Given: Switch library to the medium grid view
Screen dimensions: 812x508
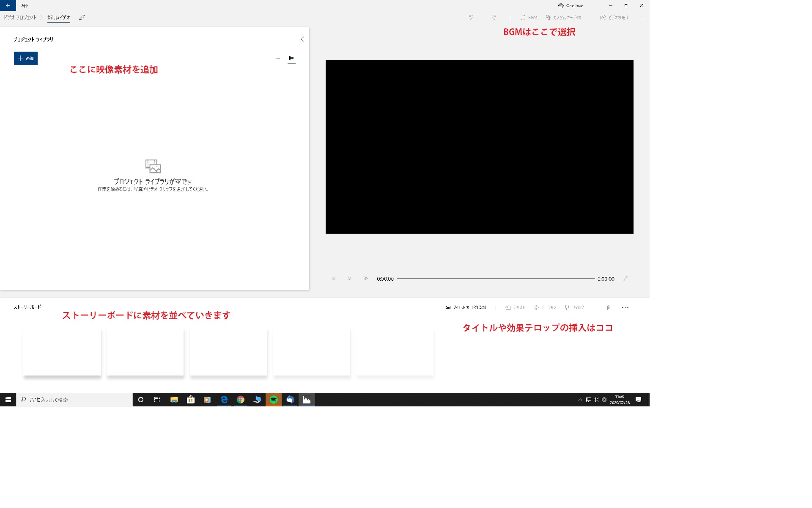Looking at the screenshot, I should [277, 58].
